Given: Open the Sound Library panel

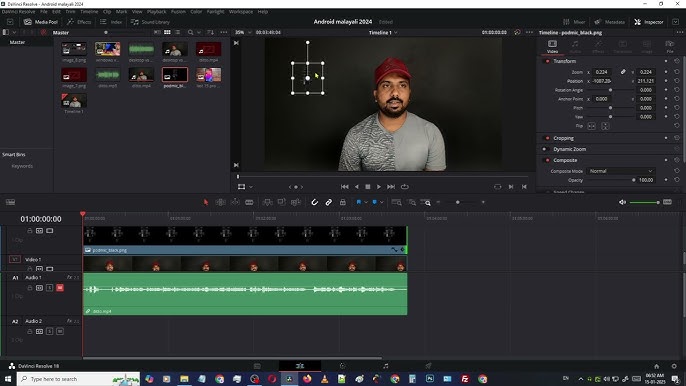Looking at the screenshot, I should (x=150, y=22).
